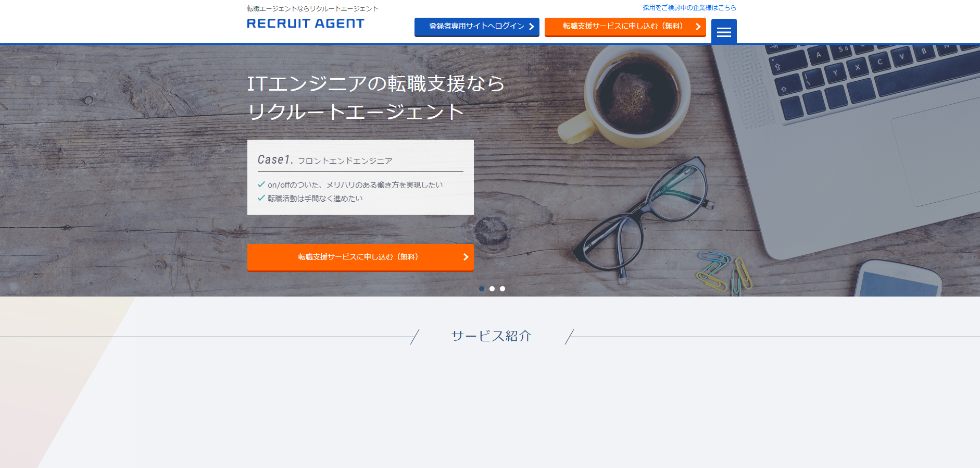This screenshot has height=468, width=980.
Task: Open 採用をご検討中の企業様はこちら link
Action: coord(689,8)
